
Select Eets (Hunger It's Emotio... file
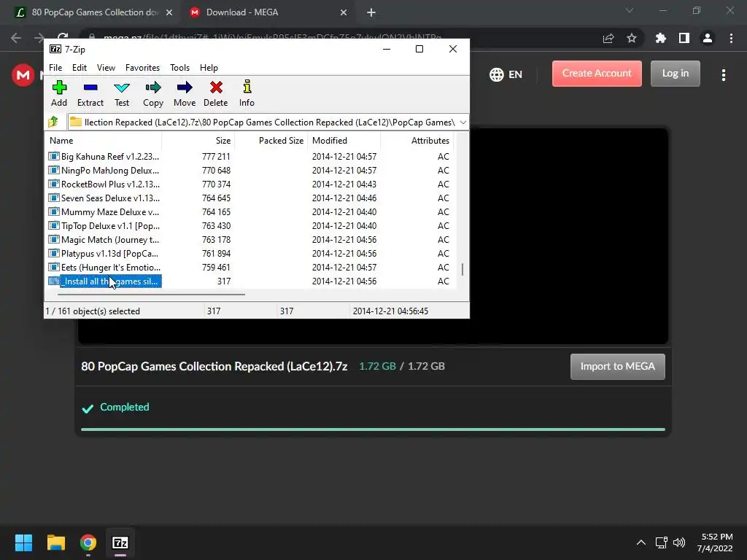111,267
